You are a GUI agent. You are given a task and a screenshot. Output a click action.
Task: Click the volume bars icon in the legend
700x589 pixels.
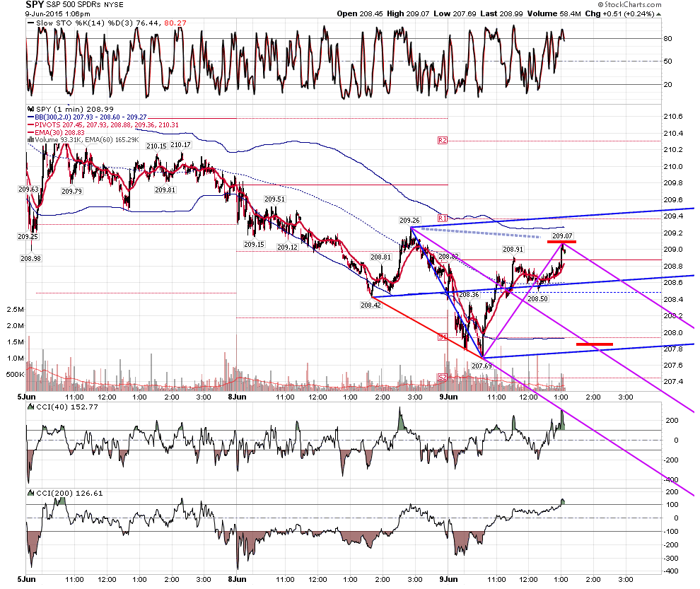click(x=31, y=140)
